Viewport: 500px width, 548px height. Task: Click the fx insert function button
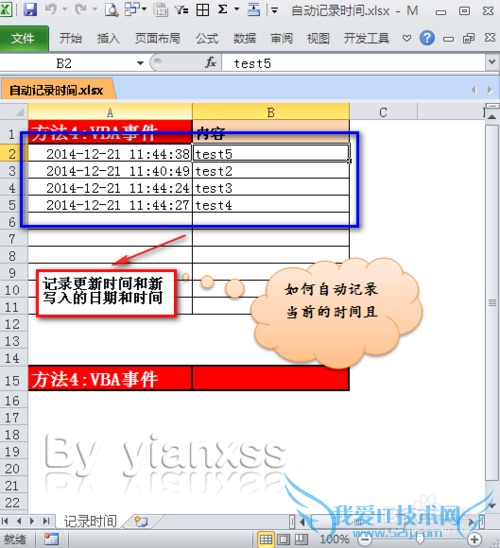click(x=210, y=63)
